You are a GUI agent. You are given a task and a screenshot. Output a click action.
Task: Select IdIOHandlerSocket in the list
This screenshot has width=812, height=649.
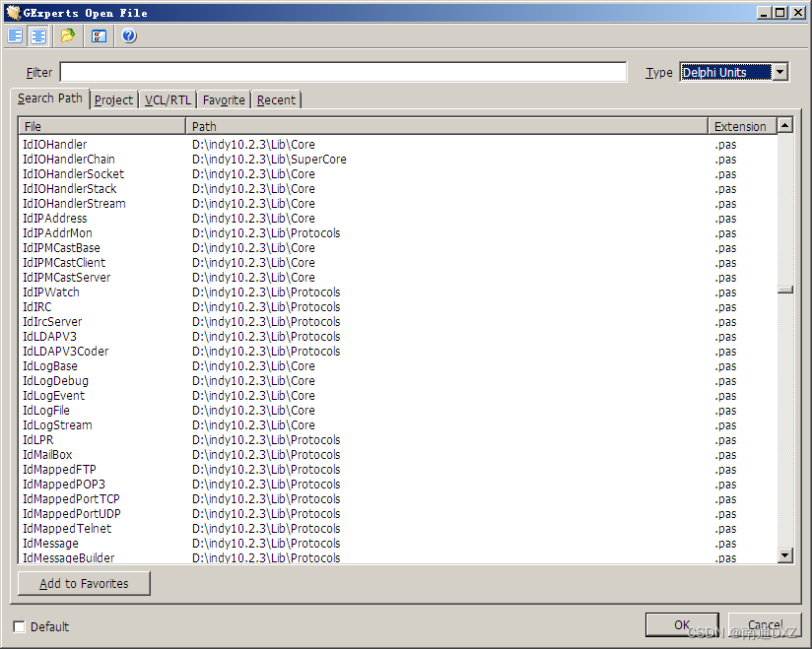coord(398,174)
